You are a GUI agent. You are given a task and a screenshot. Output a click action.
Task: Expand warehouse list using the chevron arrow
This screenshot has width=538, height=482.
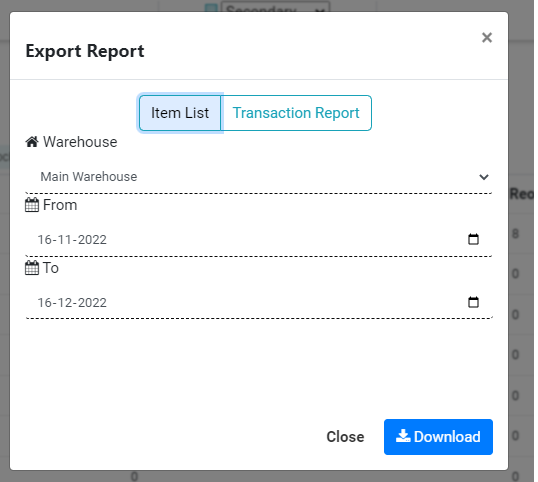pos(484,177)
